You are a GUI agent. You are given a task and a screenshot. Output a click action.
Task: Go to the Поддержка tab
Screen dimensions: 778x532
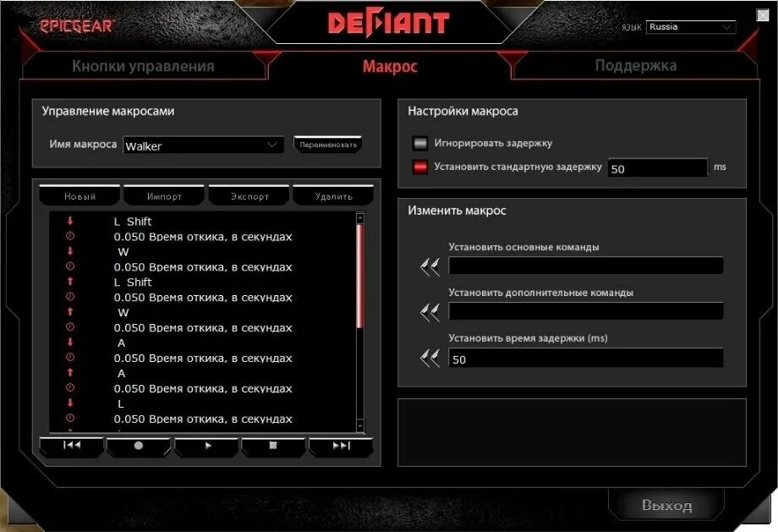pos(636,65)
